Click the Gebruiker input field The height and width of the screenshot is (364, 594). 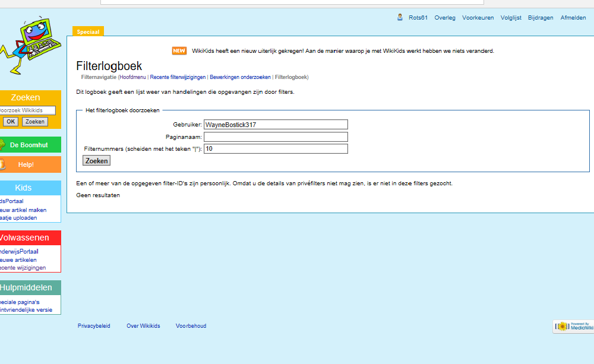pos(276,125)
